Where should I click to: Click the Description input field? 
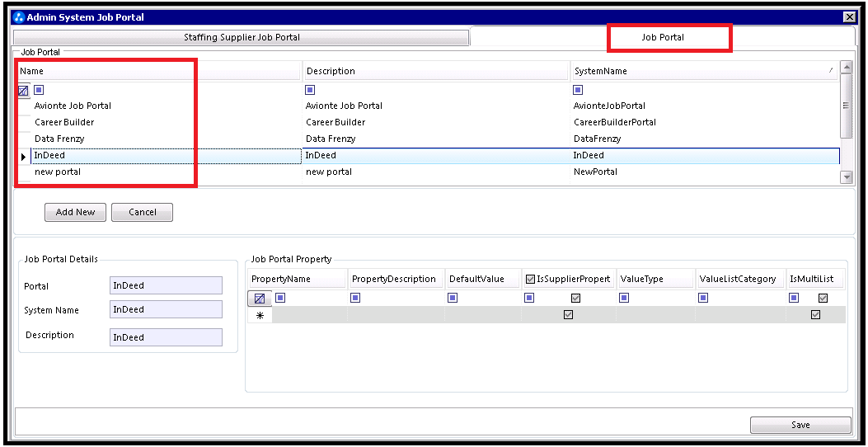(166, 337)
